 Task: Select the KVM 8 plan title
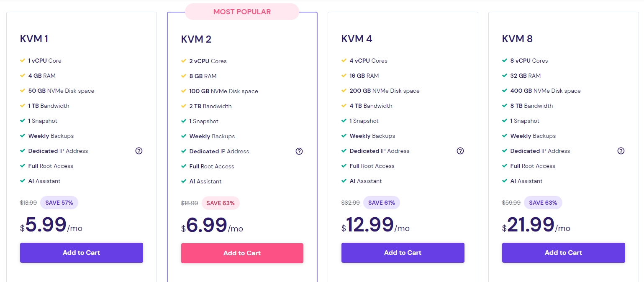click(517, 39)
